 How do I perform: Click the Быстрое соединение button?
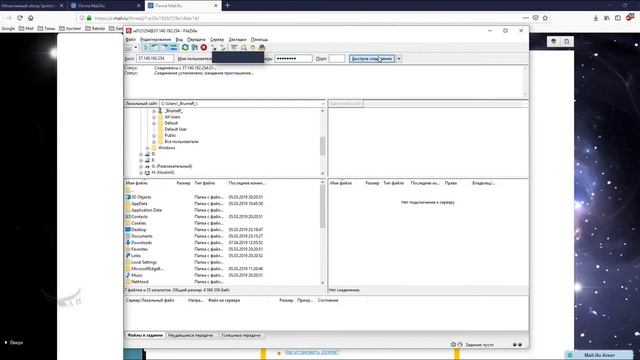tap(372, 59)
